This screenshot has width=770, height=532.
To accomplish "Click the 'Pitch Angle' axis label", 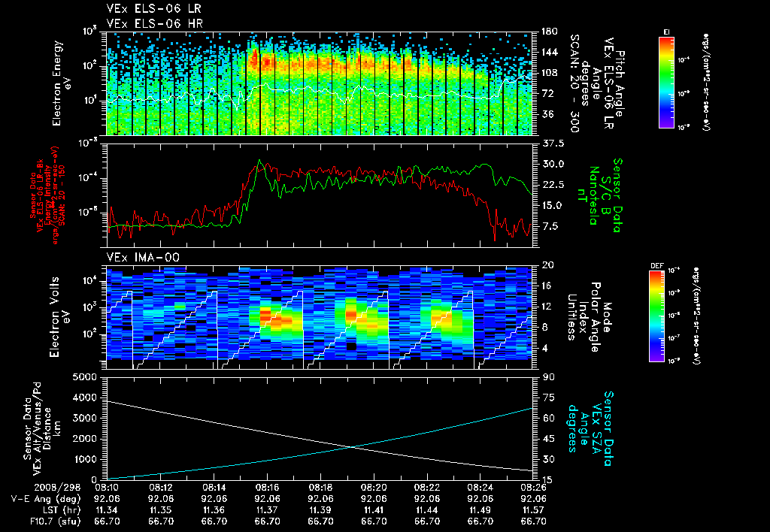I will pyautogui.click(x=620, y=83).
